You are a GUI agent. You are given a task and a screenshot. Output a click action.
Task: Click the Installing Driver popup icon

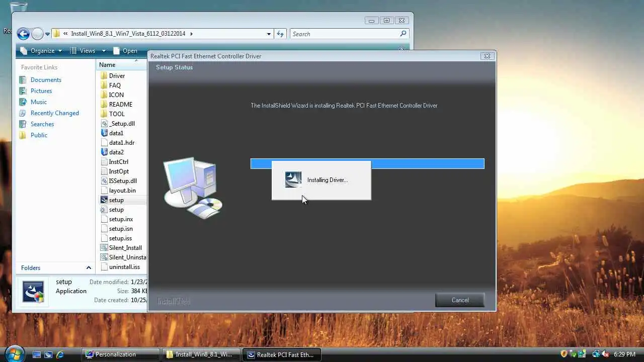pyautogui.click(x=293, y=179)
